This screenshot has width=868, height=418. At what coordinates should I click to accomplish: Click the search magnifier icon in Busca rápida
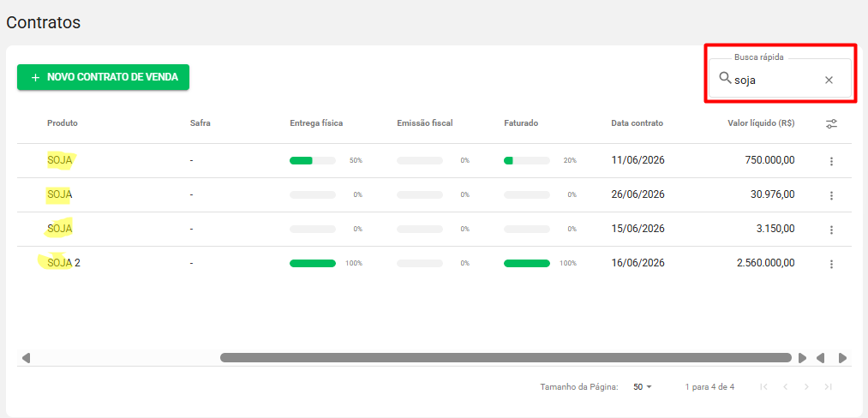725,79
